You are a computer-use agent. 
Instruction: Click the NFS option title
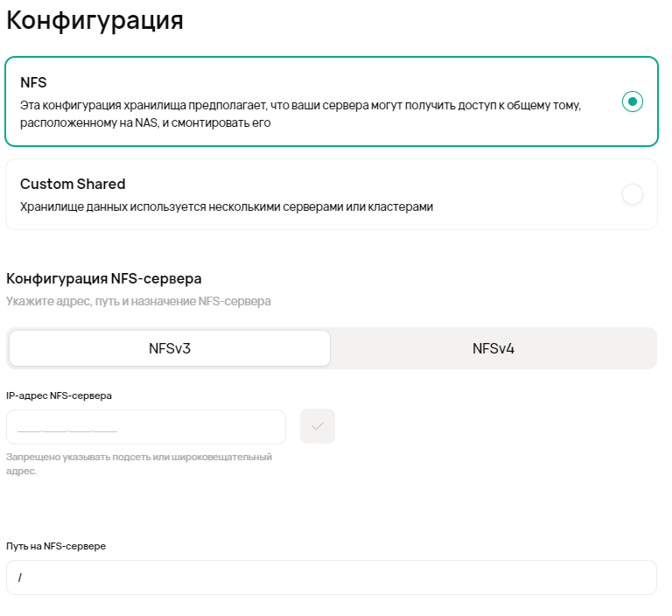point(33,82)
